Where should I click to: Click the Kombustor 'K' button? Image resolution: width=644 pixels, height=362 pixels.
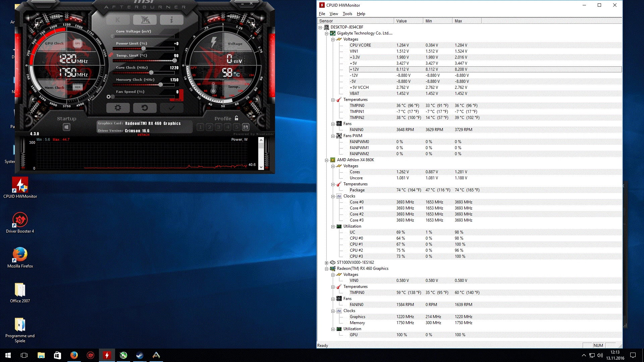pyautogui.click(x=118, y=20)
